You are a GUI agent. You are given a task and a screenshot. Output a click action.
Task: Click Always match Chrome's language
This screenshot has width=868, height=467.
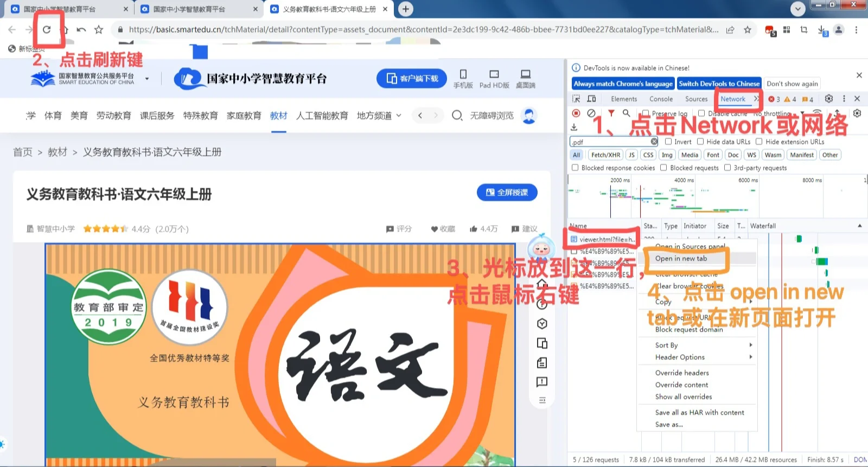pyautogui.click(x=623, y=84)
